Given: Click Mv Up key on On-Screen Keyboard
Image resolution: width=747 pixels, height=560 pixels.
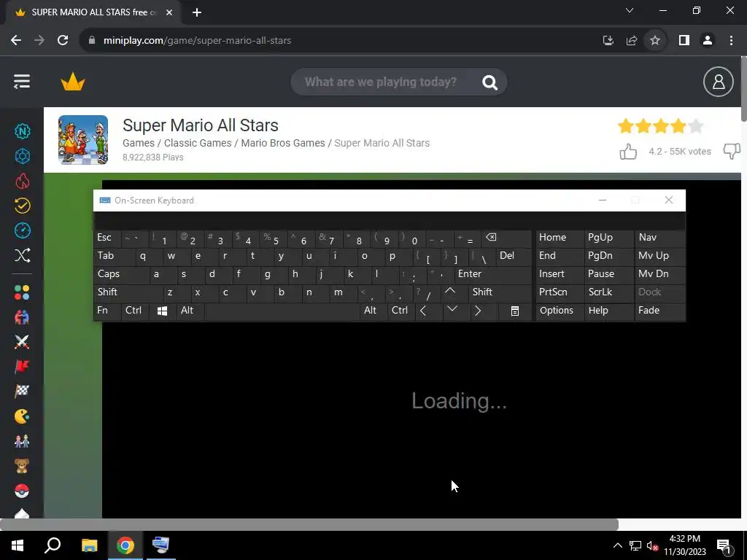Looking at the screenshot, I should click(x=659, y=256).
